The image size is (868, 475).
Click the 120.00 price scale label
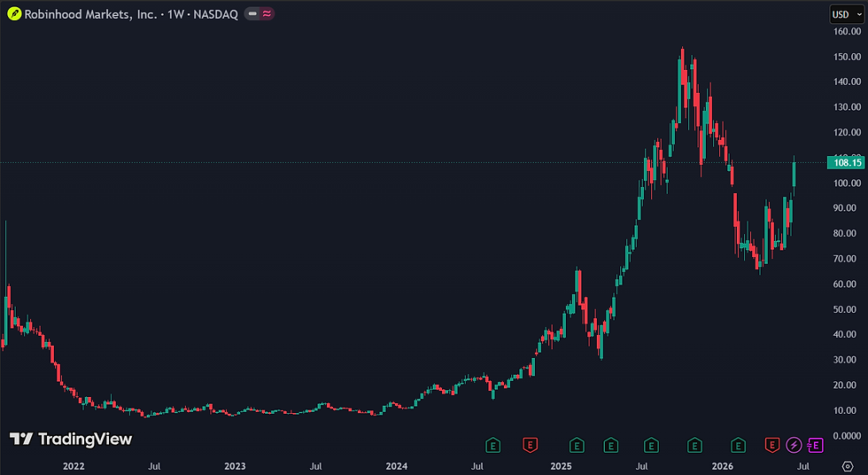coord(847,132)
